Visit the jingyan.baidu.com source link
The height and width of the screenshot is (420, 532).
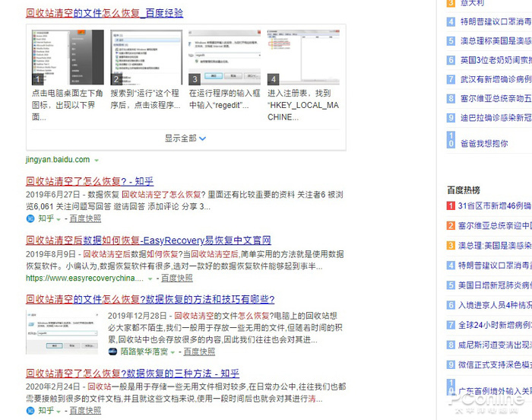click(x=58, y=160)
